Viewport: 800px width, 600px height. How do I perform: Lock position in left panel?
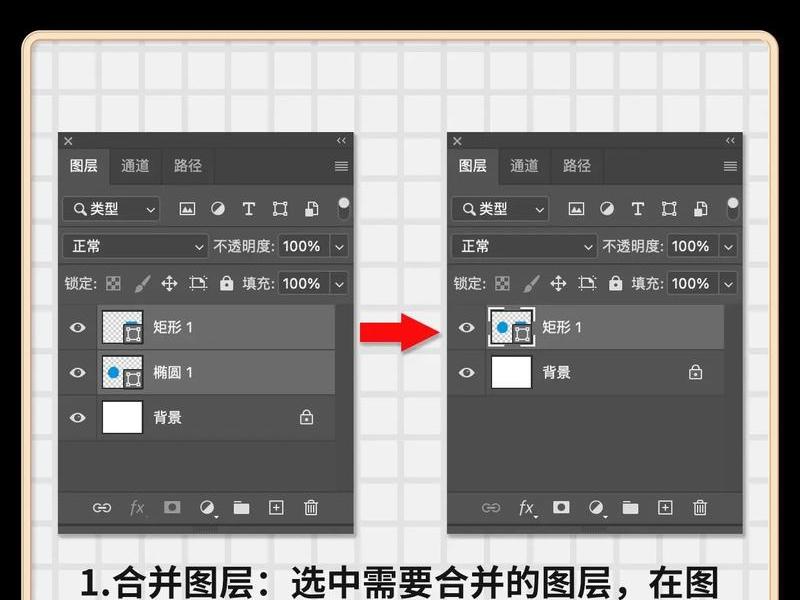click(169, 283)
